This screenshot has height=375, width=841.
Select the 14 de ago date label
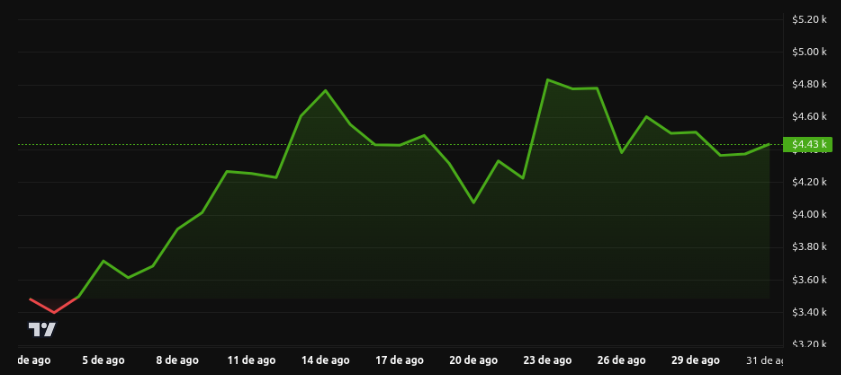point(325,360)
